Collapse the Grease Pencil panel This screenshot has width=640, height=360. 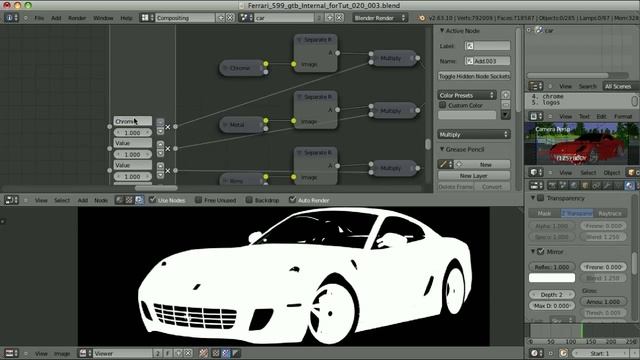tap(442, 149)
